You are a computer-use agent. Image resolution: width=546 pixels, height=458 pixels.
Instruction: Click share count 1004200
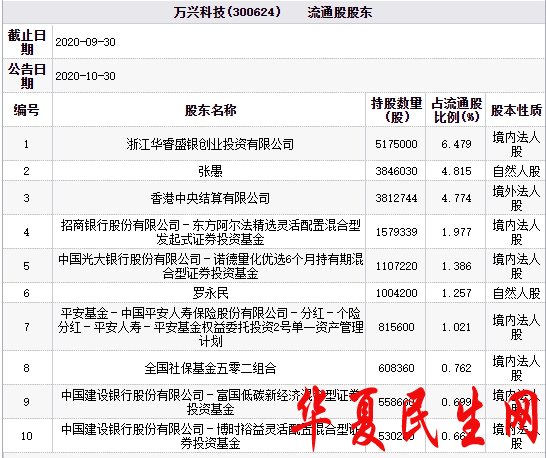(x=396, y=293)
